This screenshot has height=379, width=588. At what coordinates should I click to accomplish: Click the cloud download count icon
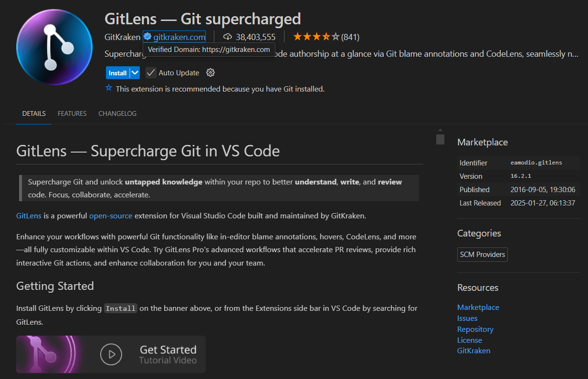point(228,37)
